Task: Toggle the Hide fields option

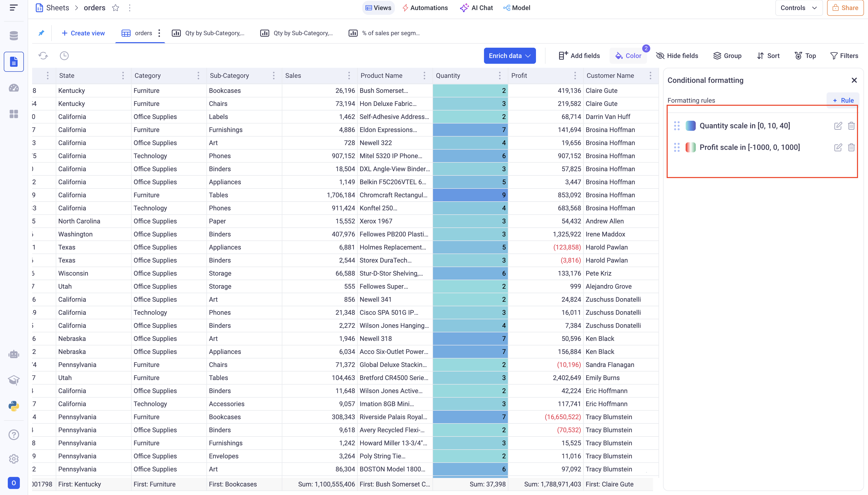Action: (677, 56)
